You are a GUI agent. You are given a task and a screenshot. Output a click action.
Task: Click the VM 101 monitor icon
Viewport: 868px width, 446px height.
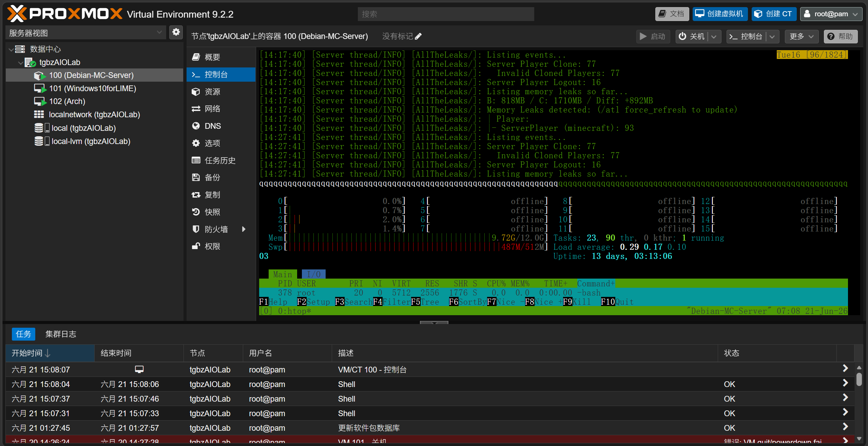pos(40,88)
